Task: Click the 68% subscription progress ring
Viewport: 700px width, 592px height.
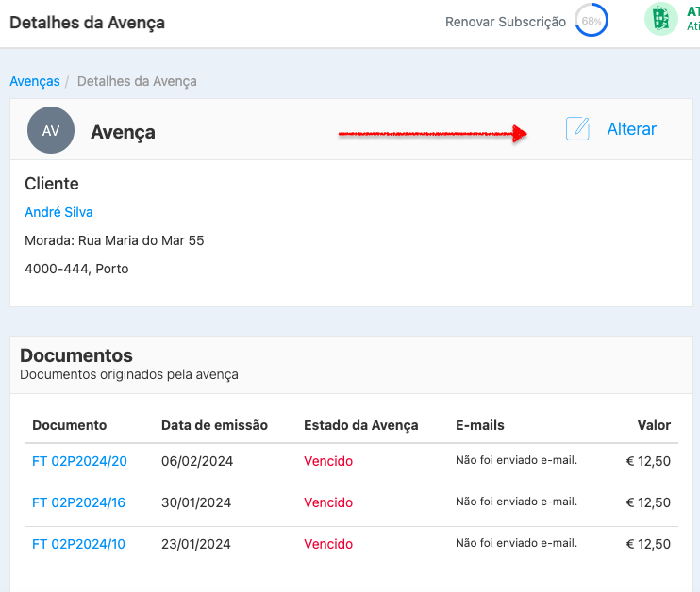Action: [x=592, y=21]
